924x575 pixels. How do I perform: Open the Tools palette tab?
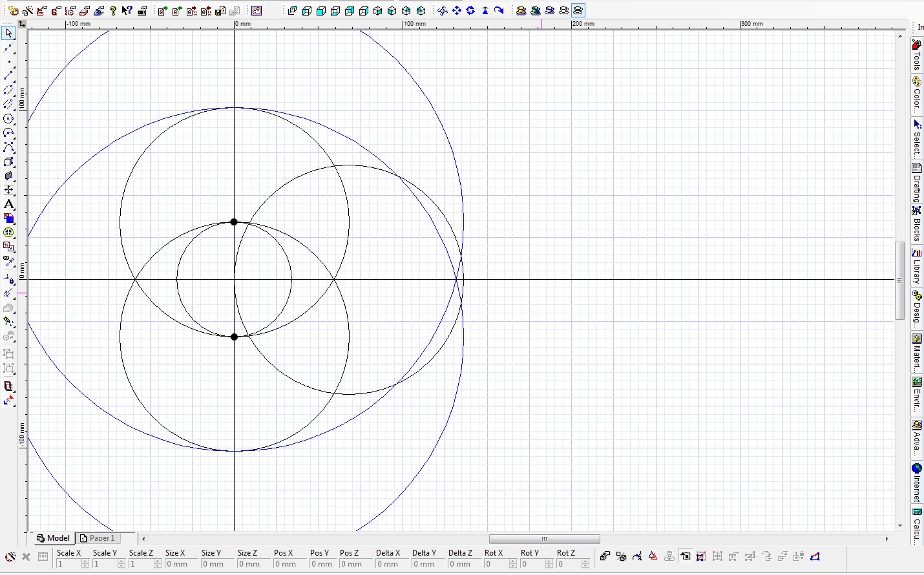pos(917,55)
